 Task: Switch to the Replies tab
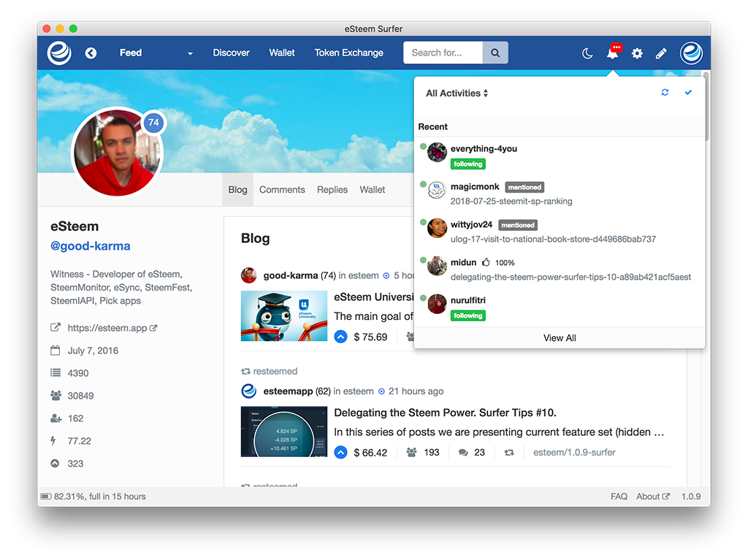coord(332,189)
